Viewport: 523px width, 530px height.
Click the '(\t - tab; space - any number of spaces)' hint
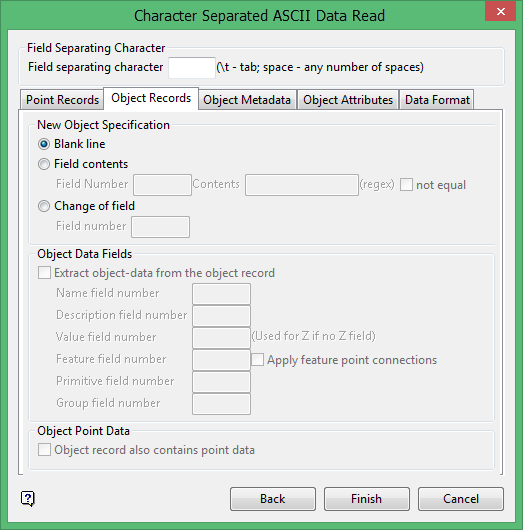click(320, 67)
